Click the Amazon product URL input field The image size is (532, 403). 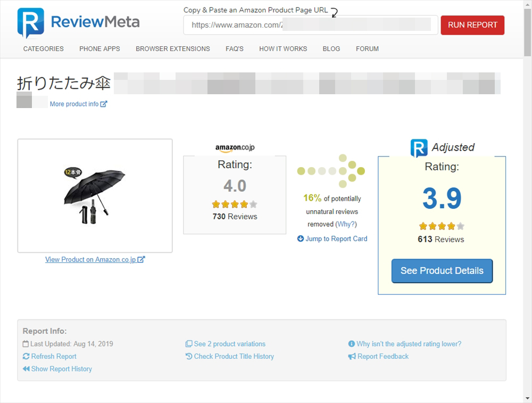point(311,25)
